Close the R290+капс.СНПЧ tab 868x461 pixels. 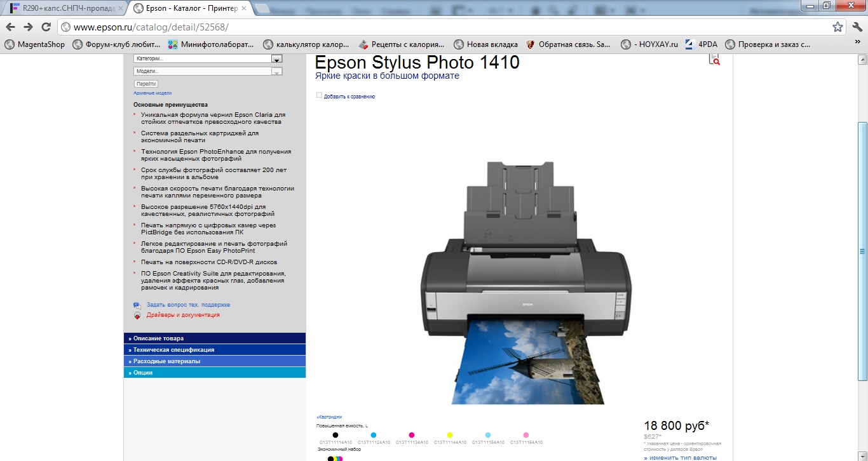click(x=121, y=9)
